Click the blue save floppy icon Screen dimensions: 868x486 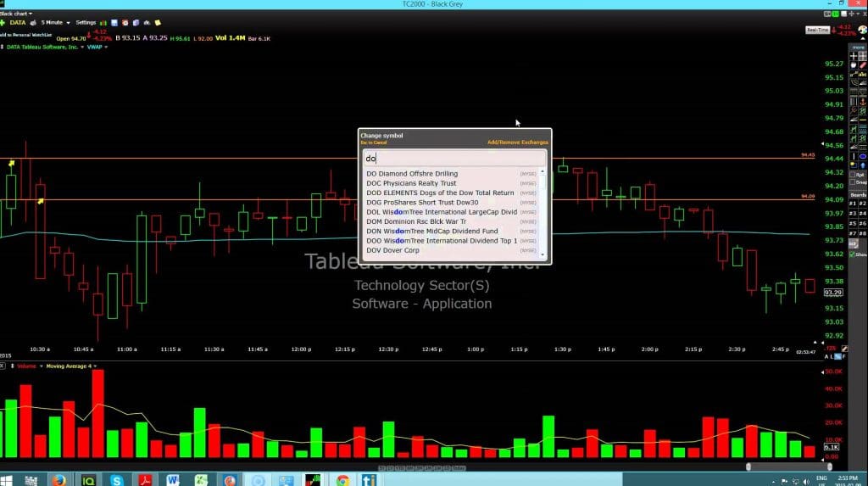[114, 23]
